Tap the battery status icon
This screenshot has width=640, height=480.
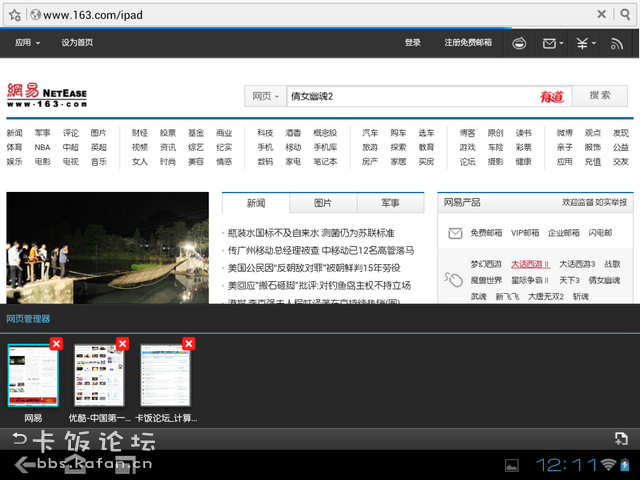pos(624,465)
